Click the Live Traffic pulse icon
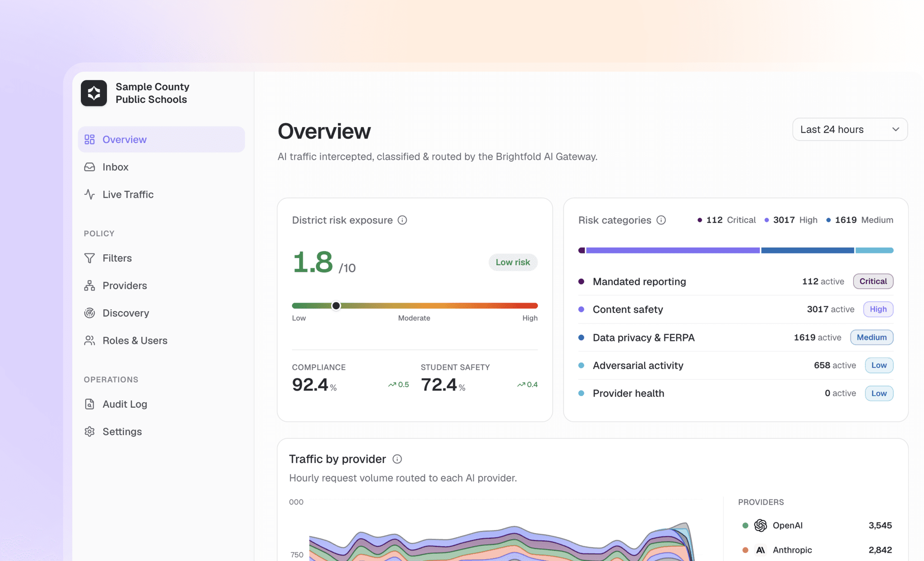Image resolution: width=924 pixels, height=561 pixels. 89,194
